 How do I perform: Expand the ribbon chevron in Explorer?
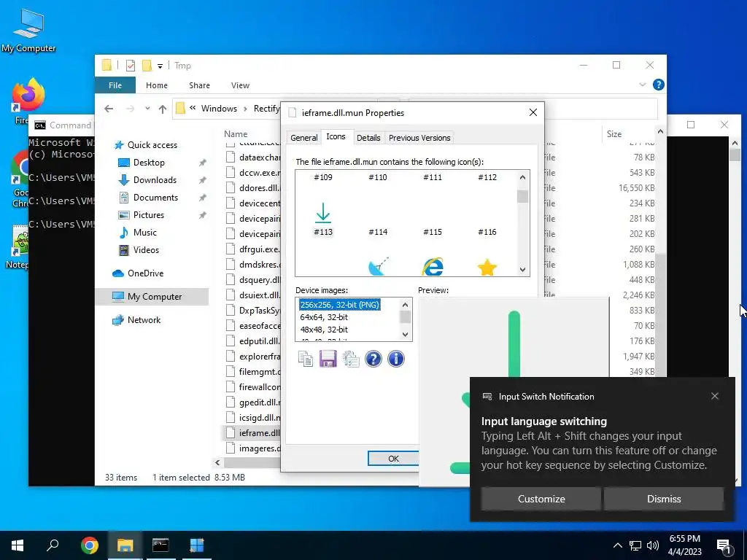pos(642,85)
